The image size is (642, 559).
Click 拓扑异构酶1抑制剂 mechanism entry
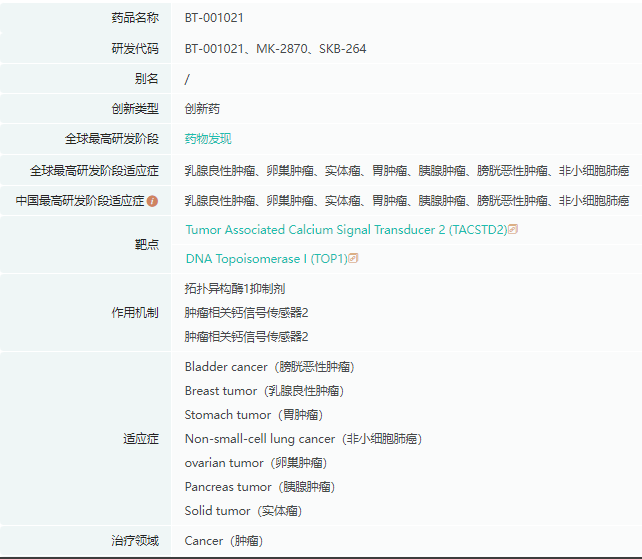[x=235, y=289]
